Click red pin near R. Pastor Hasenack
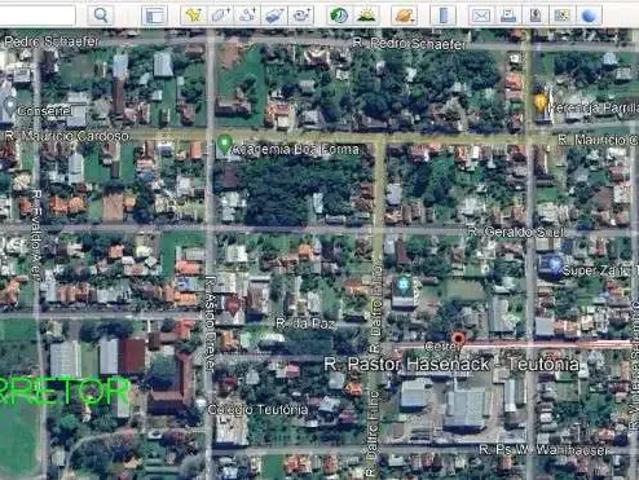Image resolution: width=639 pixels, height=480 pixels. [x=458, y=338]
